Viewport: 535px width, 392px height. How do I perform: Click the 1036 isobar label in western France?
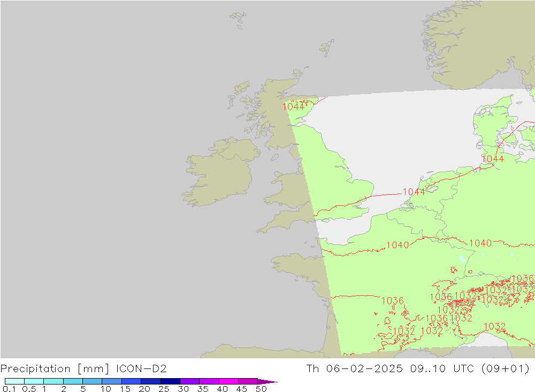pos(392,301)
